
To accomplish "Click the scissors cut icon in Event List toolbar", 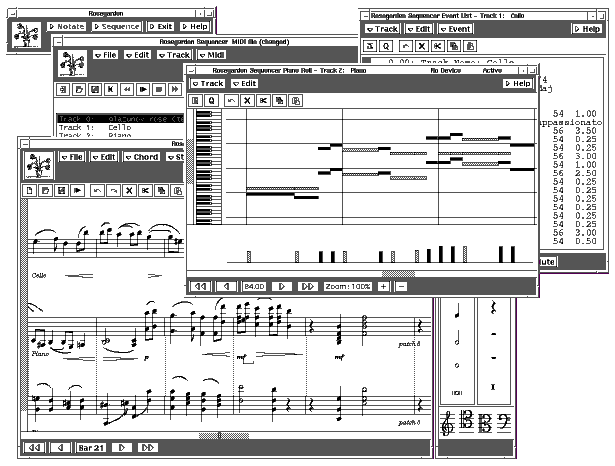I will pyautogui.click(x=438, y=46).
